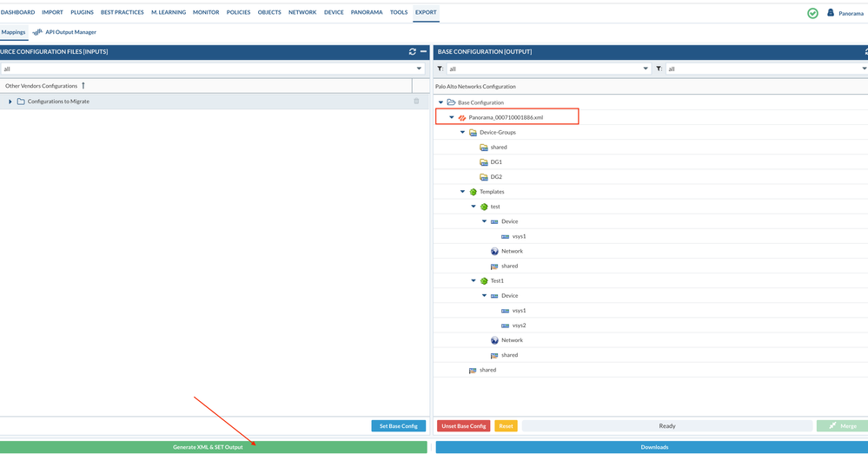Click the Unset Base Config button
868x454 pixels.
464,426
